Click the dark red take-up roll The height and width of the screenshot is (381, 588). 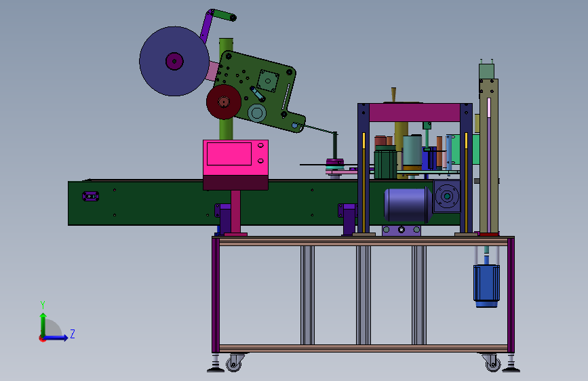pyautogui.click(x=224, y=102)
